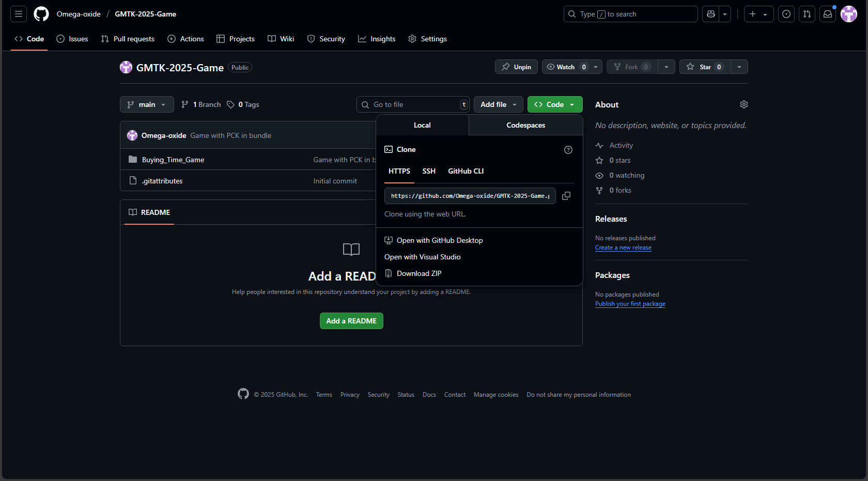This screenshot has height=481, width=868.
Task: Open the create new plus menu
Action: (x=758, y=14)
